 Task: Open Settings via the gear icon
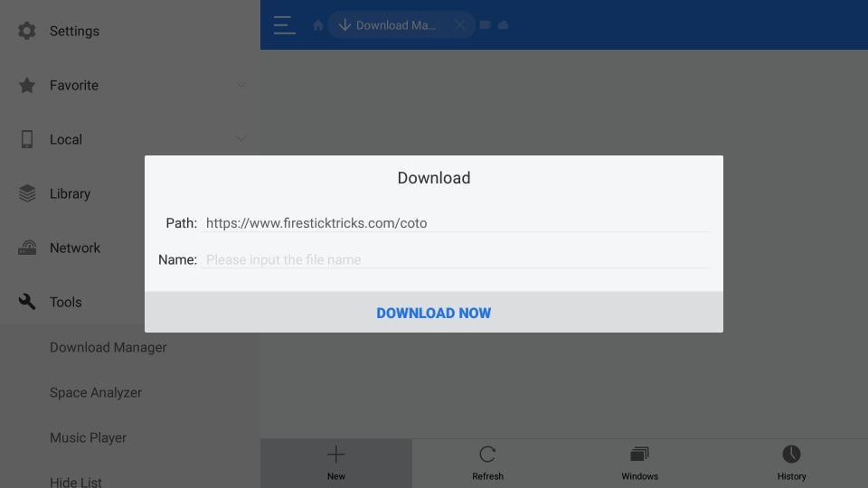coord(26,31)
